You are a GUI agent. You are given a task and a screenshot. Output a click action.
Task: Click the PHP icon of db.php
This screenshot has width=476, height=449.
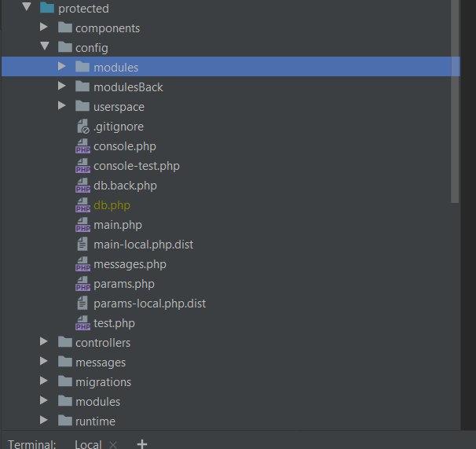(83, 205)
